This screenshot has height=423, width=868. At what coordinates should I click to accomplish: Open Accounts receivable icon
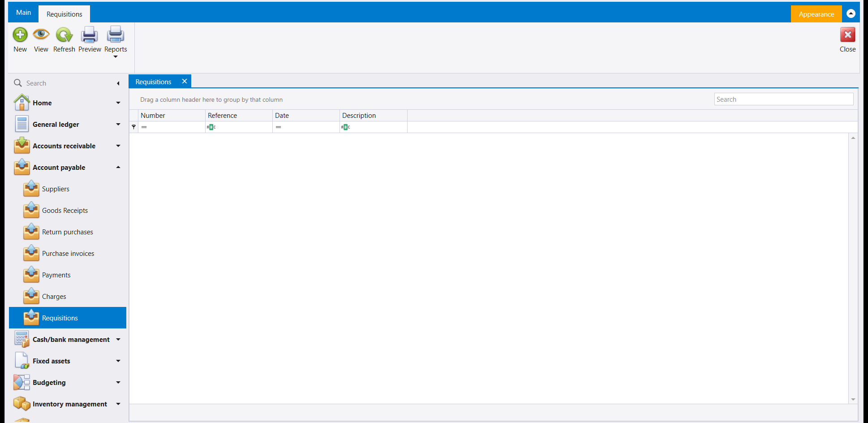pyautogui.click(x=21, y=146)
